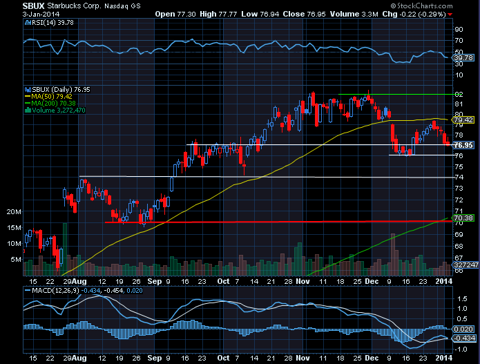Click the MA(200) 70.38 legend entry
The height and width of the screenshot is (364, 480).
click(x=53, y=103)
